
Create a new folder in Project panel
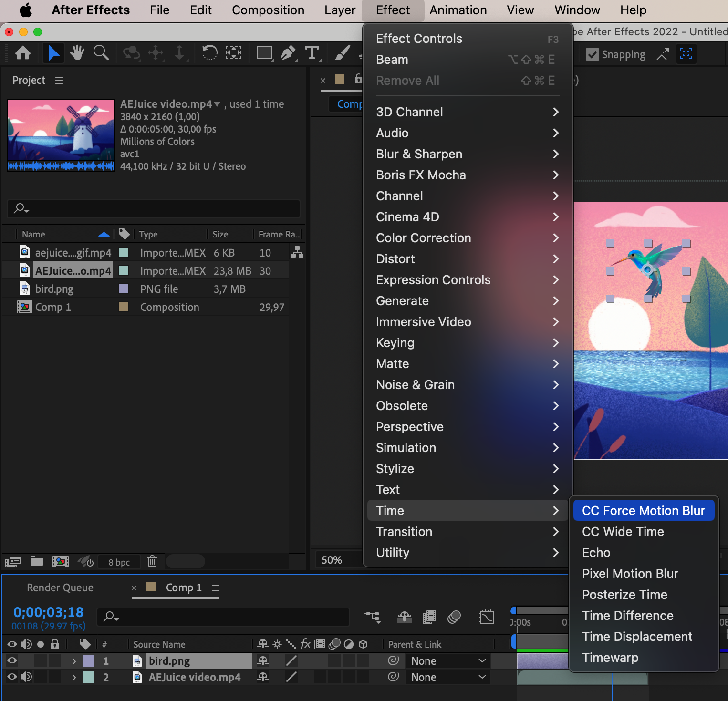tap(37, 561)
